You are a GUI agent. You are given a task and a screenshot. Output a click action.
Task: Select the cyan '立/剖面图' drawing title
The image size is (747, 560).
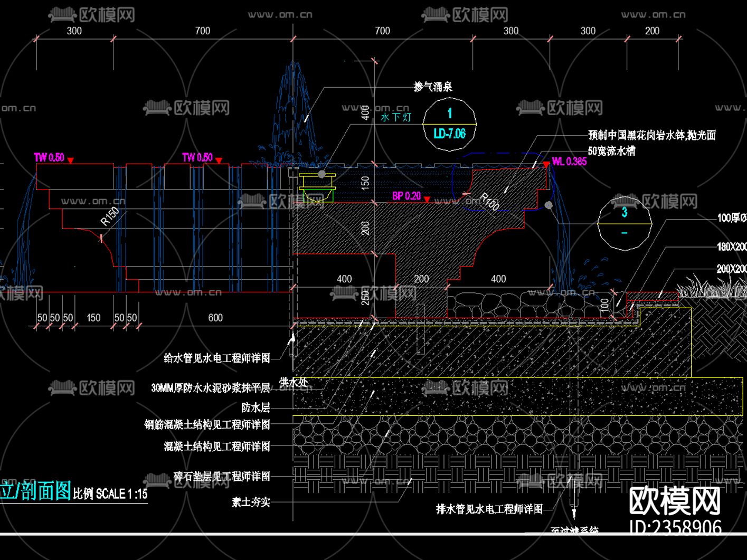click(x=35, y=491)
